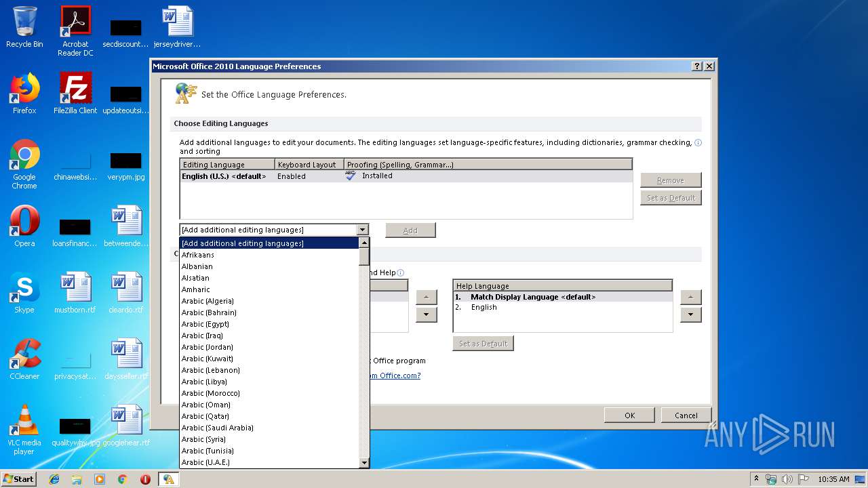Pick Arabic (Syria) in the dropdown list
This screenshot has height=488, width=868.
click(269, 439)
